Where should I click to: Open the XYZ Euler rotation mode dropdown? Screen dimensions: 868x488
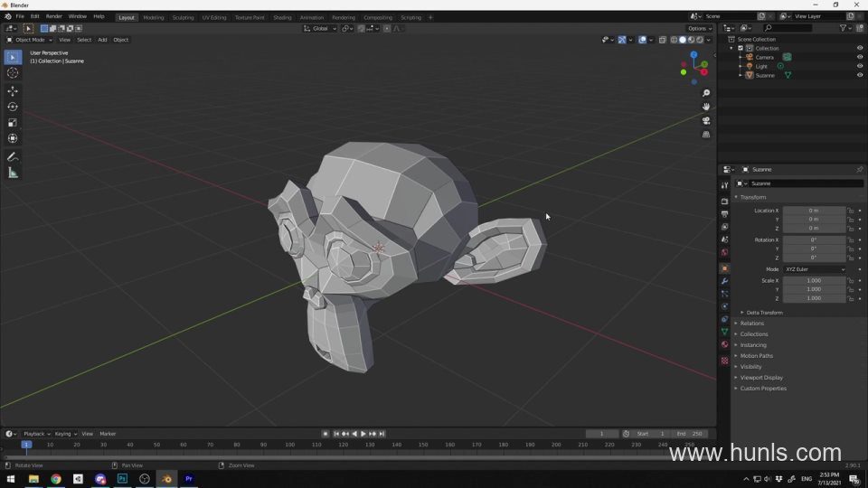pos(815,269)
